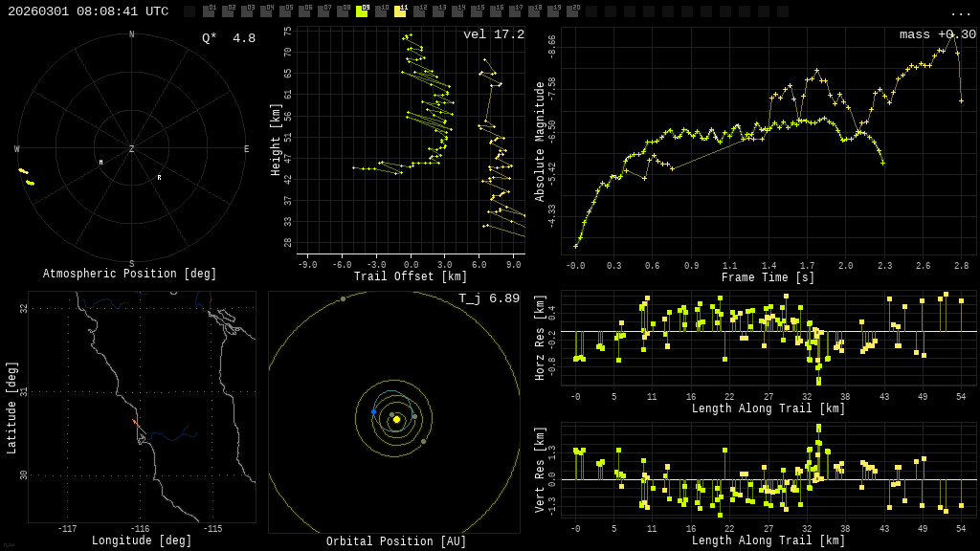This screenshot has width=980, height=551.
Task: Select station 05 indicator box
Action: coord(285,11)
